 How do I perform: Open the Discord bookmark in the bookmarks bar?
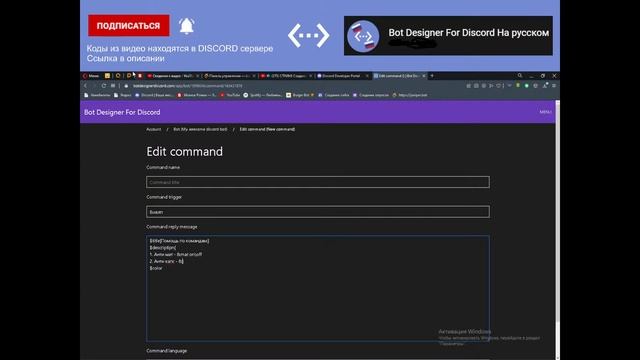[x=154, y=95]
